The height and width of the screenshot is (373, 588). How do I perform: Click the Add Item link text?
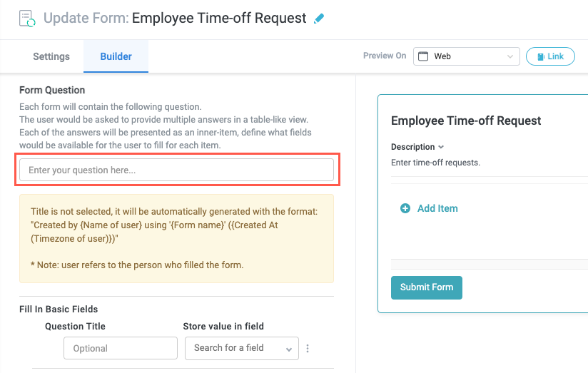point(437,208)
